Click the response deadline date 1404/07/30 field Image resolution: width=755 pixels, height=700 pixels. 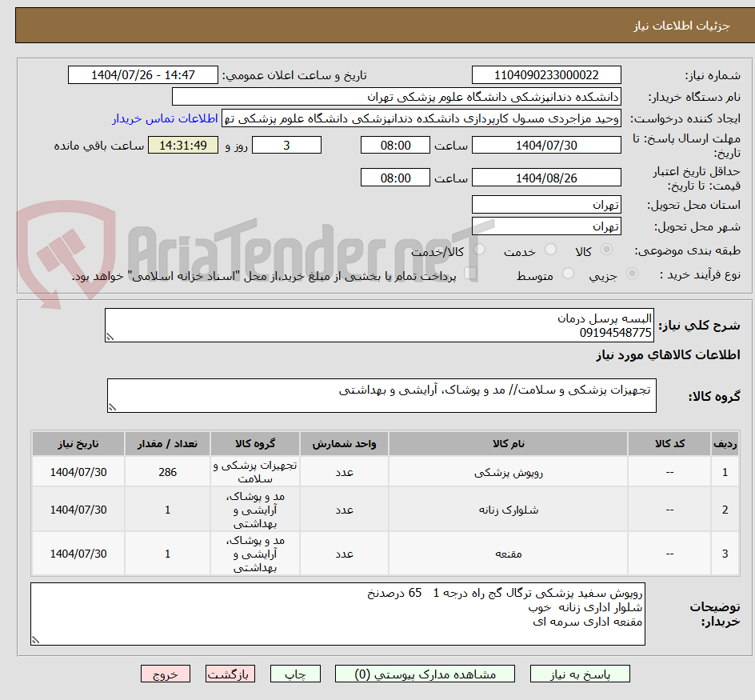coord(546,145)
